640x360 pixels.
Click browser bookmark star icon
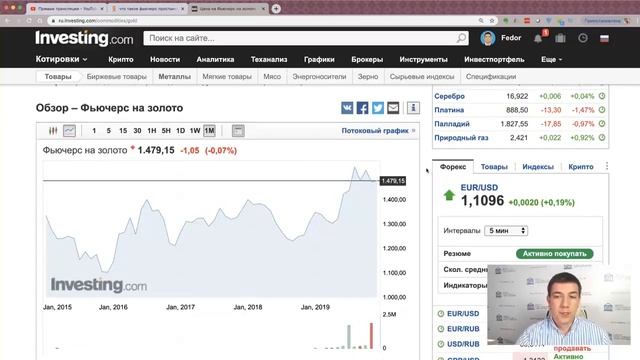point(492,20)
